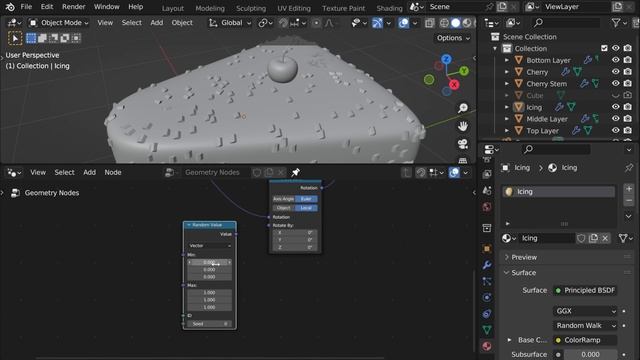Expand the Base Color ColorRamp settings

509,340
